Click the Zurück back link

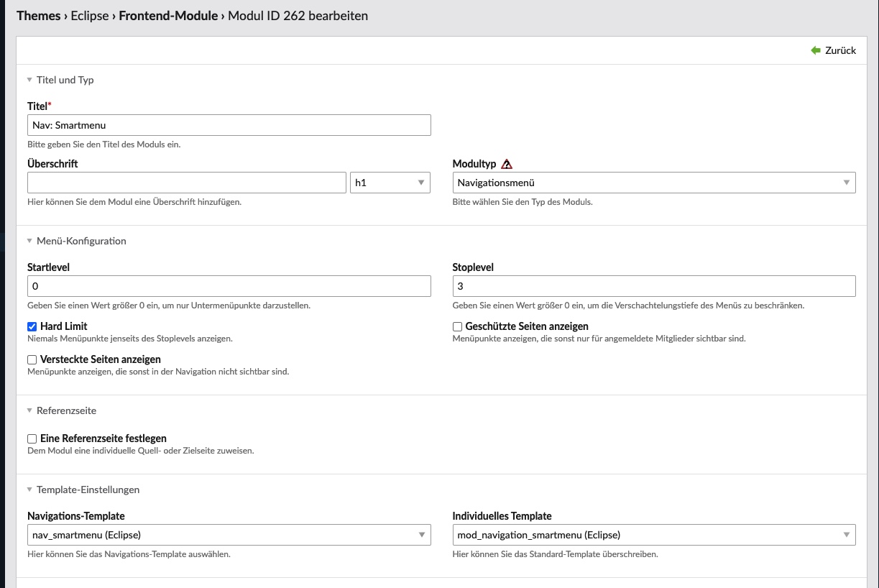tap(840, 50)
